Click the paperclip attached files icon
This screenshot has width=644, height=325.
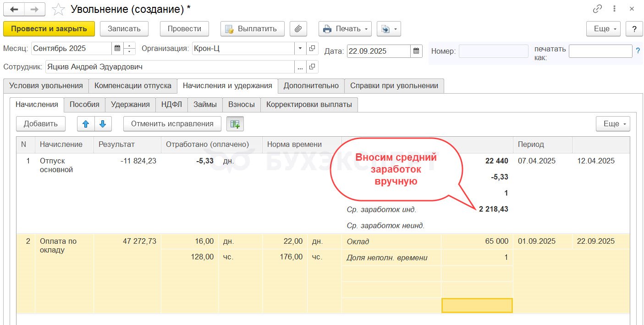(x=298, y=28)
